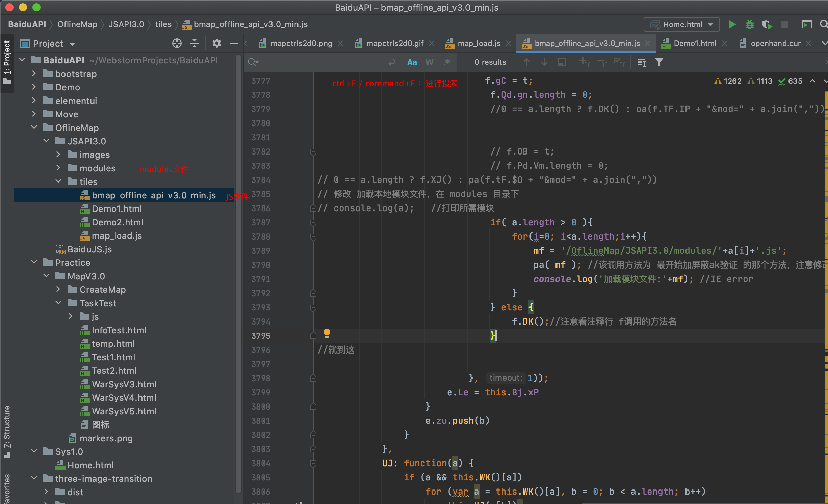The height and width of the screenshot is (504, 828).
Task: Select BaiduJS.js in project tree
Action: coord(89,249)
